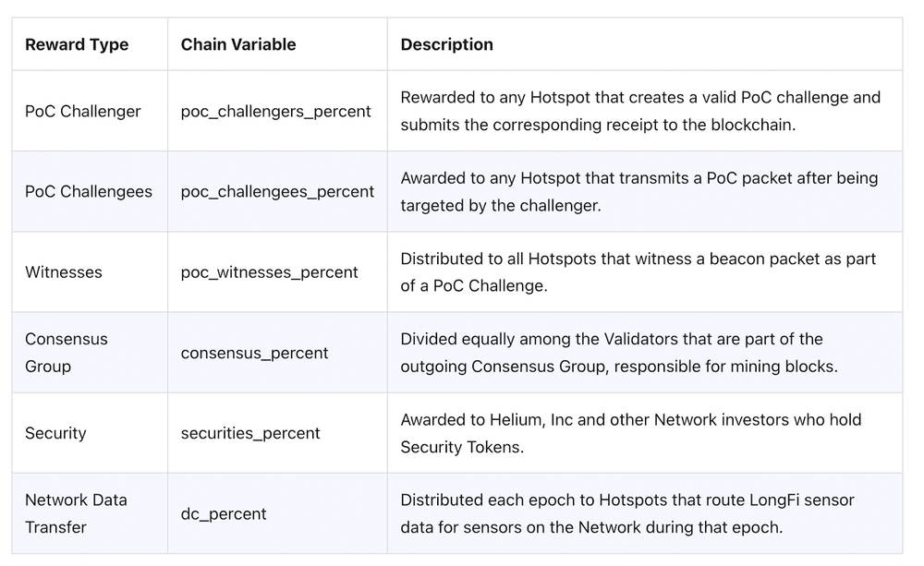Click the Description column header
The height and width of the screenshot is (566, 924).
click(446, 44)
